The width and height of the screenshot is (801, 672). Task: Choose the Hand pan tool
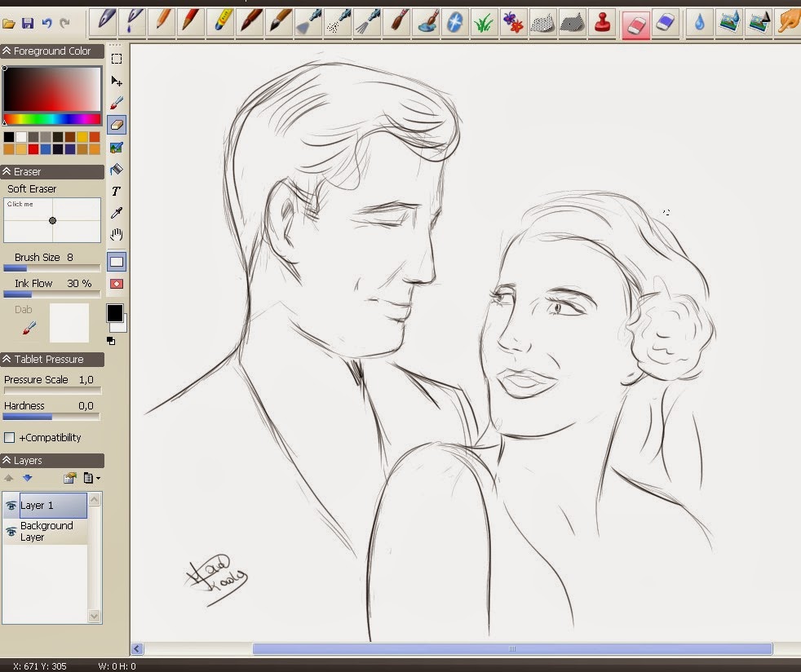pyautogui.click(x=117, y=235)
